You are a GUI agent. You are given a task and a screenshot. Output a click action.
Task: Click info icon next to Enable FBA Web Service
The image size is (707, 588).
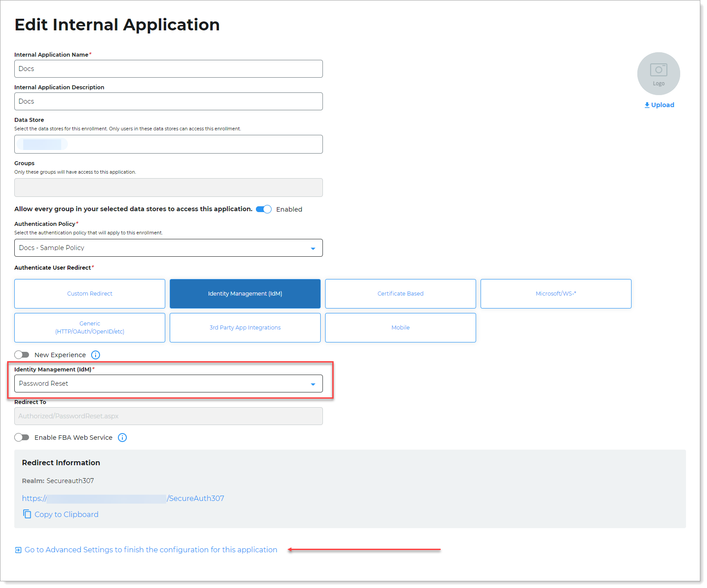tap(122, 438)
